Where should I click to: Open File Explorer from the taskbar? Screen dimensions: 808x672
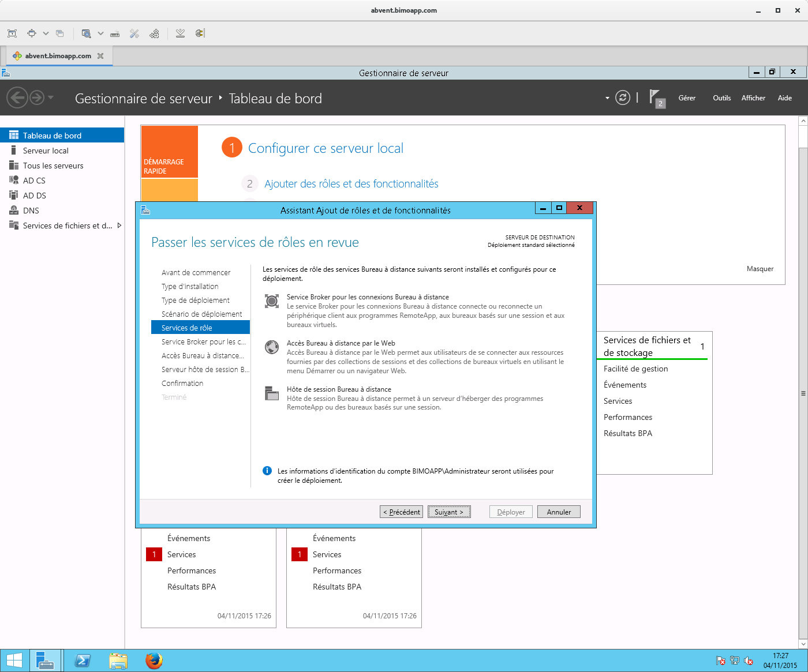tap(118, 660)
